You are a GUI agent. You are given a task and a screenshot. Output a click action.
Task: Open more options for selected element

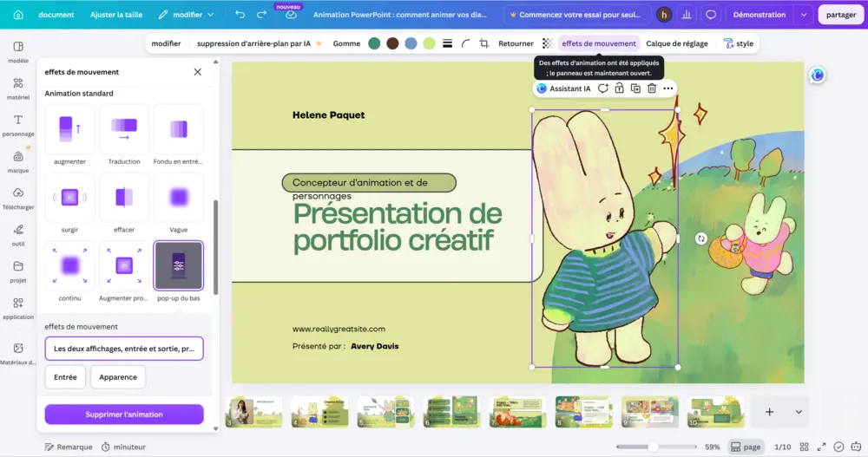point(668,88)
